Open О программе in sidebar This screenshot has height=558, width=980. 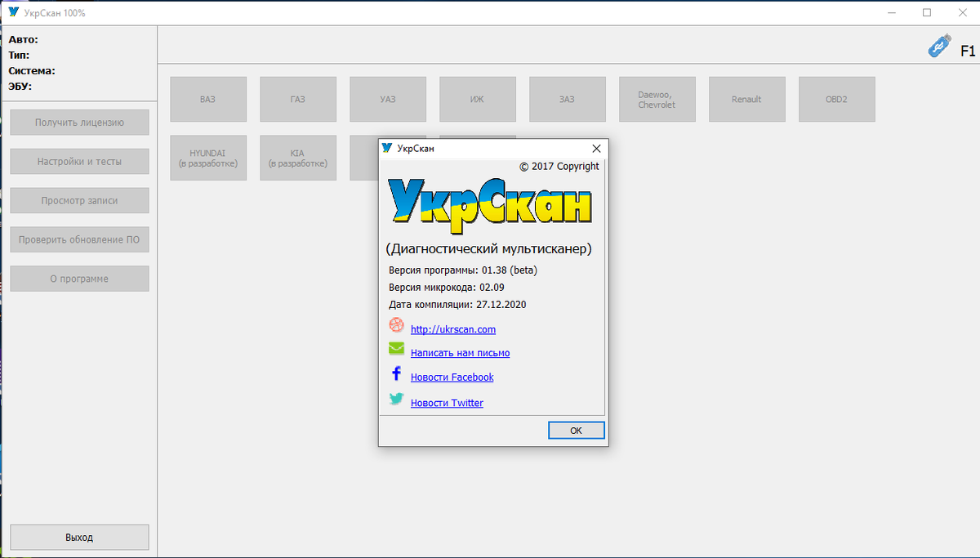tap(79, 279)
